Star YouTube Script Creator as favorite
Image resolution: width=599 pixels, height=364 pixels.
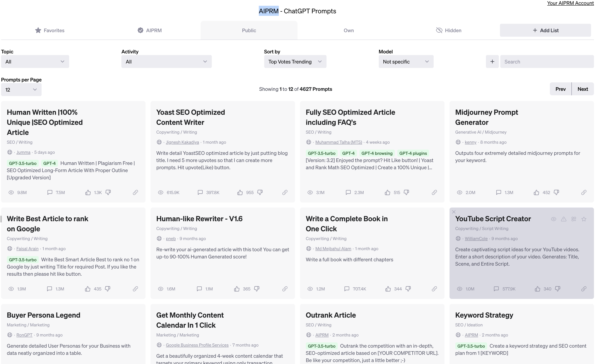[x=584, y=219]
